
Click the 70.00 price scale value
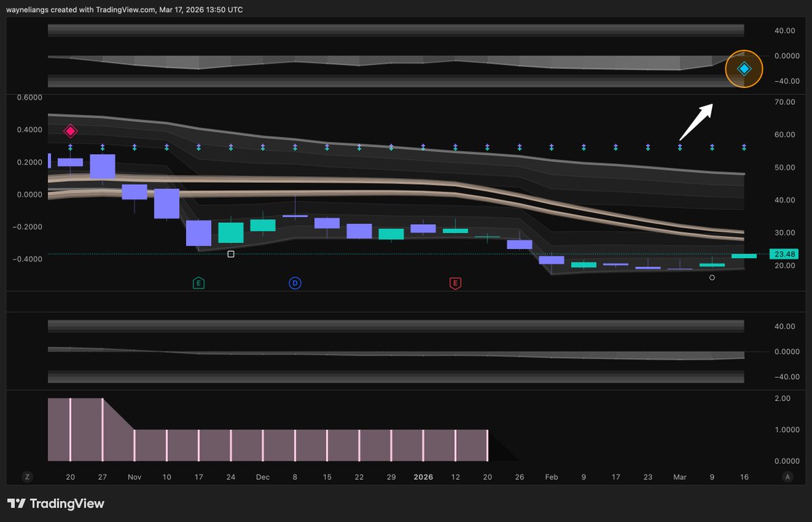tap(785, 102)
